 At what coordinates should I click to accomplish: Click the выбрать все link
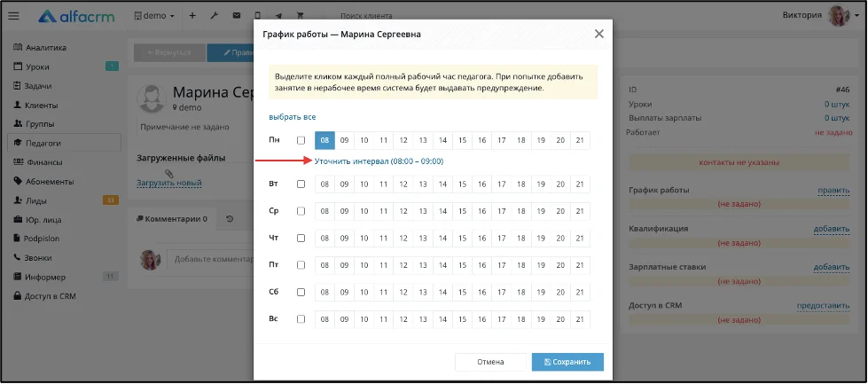(x=293, y=117)
